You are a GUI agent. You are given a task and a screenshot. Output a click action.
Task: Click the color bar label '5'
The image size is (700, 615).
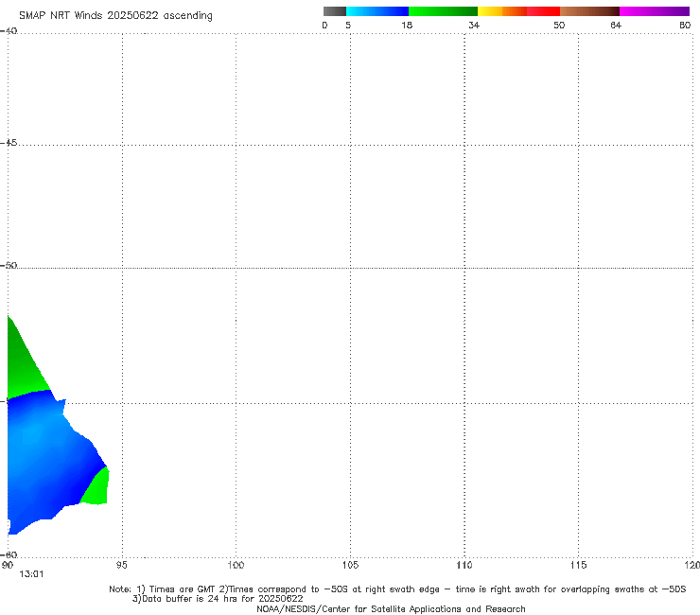[x=348, y=26]
